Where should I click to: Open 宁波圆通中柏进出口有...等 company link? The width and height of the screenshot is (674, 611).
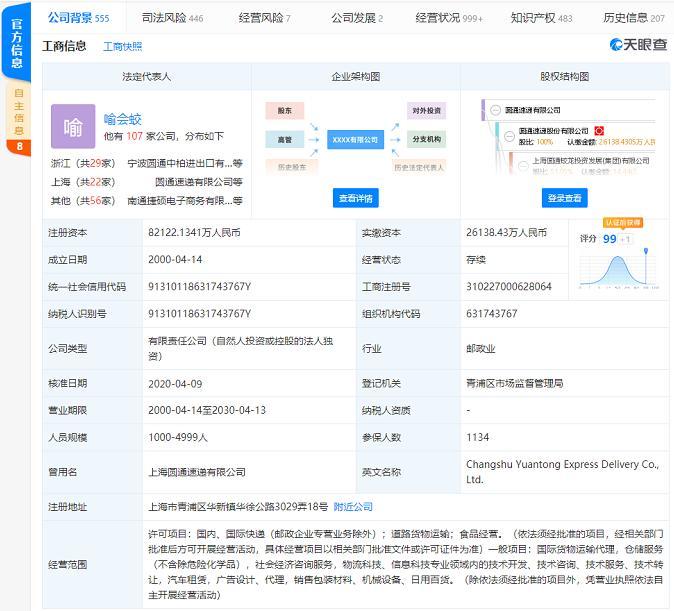pyautogui.click(x=185, y=163)
